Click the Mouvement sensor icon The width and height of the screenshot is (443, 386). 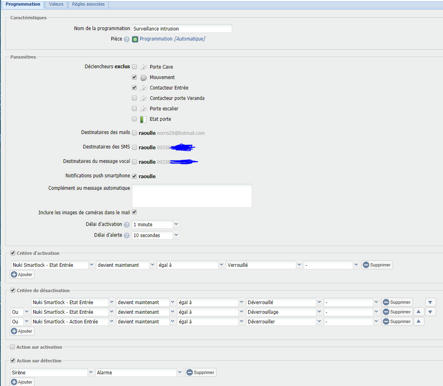143,77
